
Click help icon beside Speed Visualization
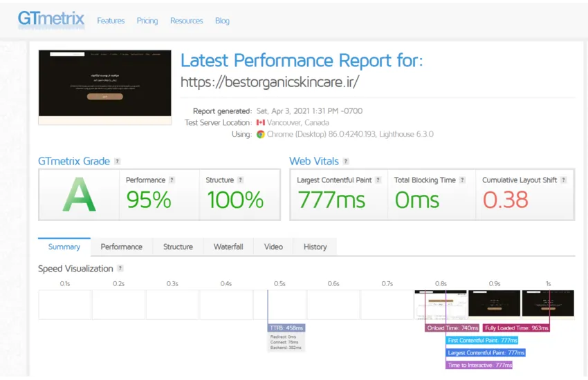click(120, 269)
